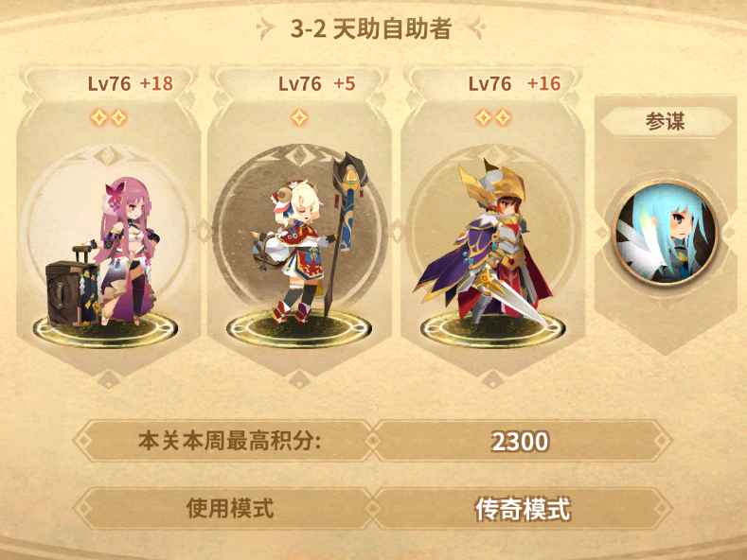Click the 3-2 天助自助者 stage title

coord(371,28)
